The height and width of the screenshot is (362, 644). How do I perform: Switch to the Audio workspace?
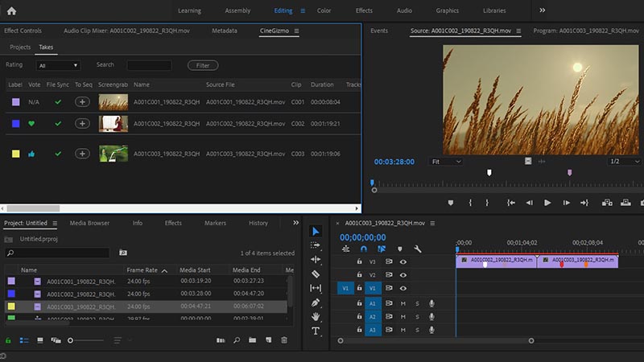404,10
